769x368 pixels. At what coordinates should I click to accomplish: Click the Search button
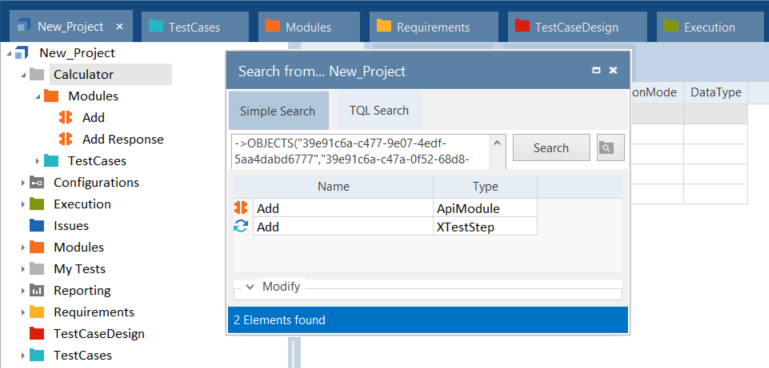(551, 148)
